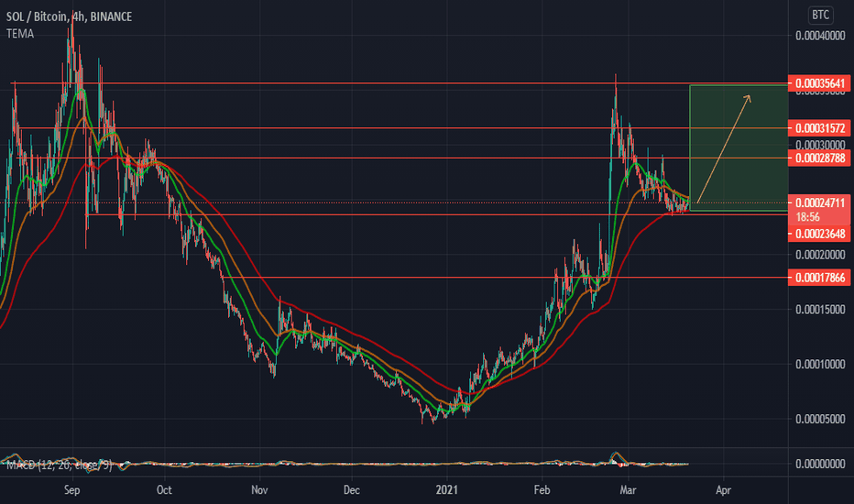Click the Feb label on time axis
Viewport: 854px width, 504px height.
point(542,490)
